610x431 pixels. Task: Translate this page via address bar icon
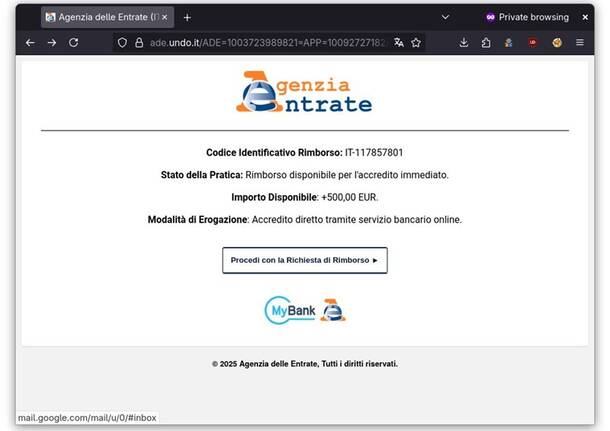[x=398, y=42]
